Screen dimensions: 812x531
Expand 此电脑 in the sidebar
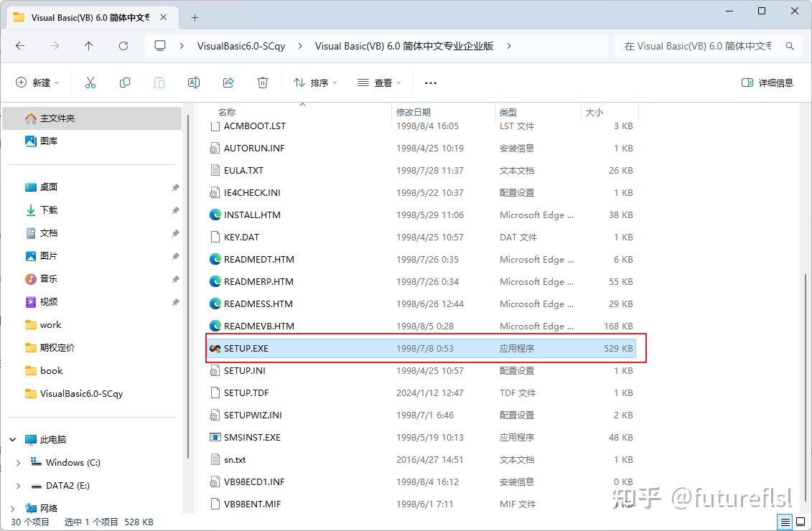[x=11, y=439]
